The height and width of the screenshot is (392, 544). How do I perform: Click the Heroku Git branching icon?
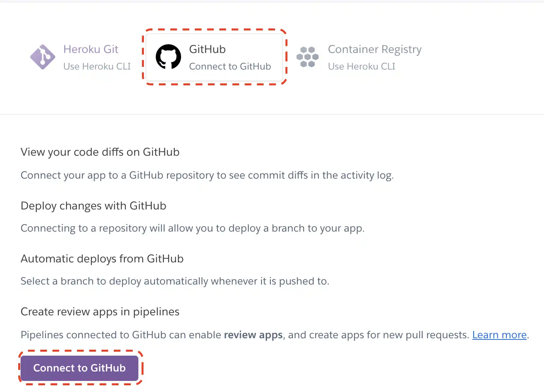(43, 57)
